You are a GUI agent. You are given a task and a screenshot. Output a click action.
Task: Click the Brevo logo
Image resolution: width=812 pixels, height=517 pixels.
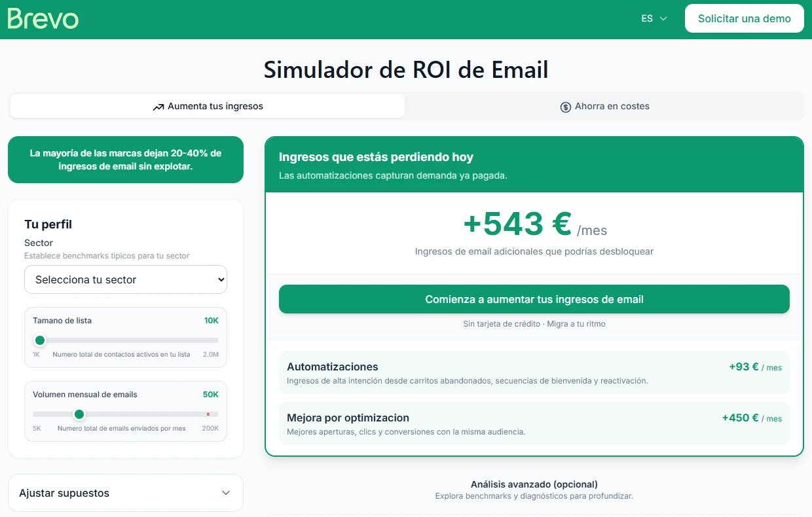(42, 18)
